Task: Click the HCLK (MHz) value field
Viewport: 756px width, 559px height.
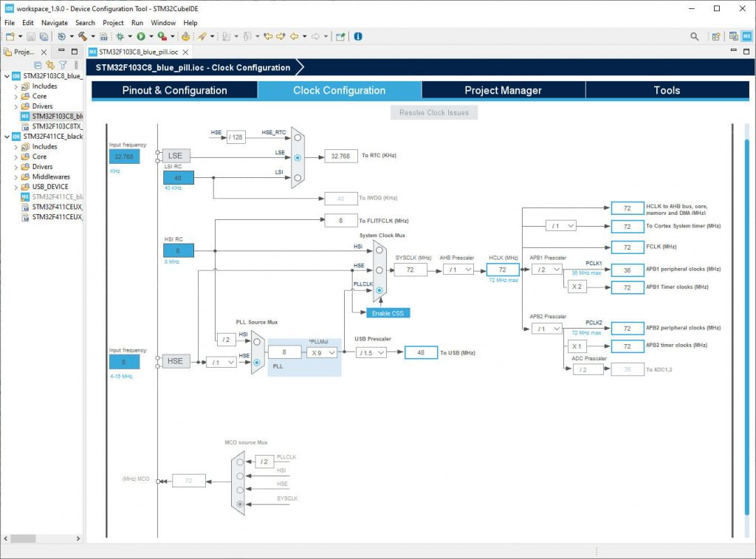Action: coord(503,270)
